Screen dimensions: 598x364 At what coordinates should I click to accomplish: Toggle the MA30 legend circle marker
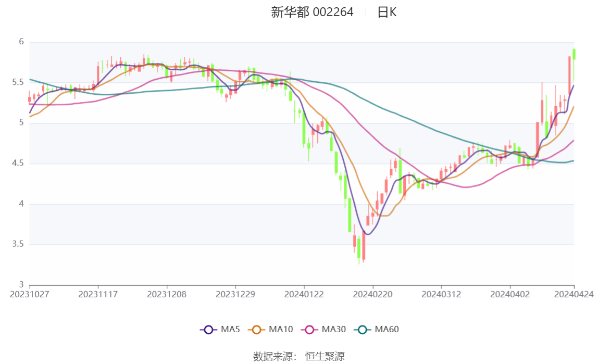[310, 330]
